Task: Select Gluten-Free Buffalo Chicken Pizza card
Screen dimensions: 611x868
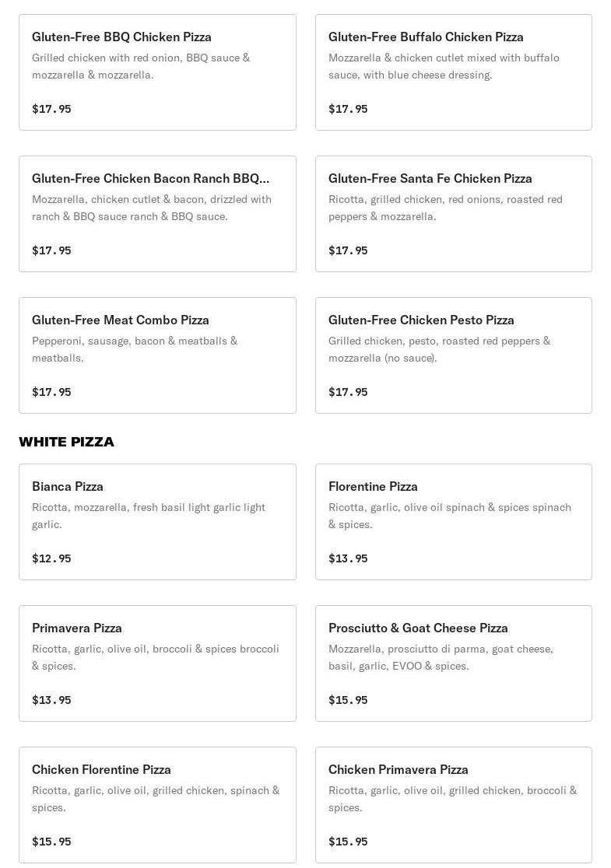Action: 453,72
